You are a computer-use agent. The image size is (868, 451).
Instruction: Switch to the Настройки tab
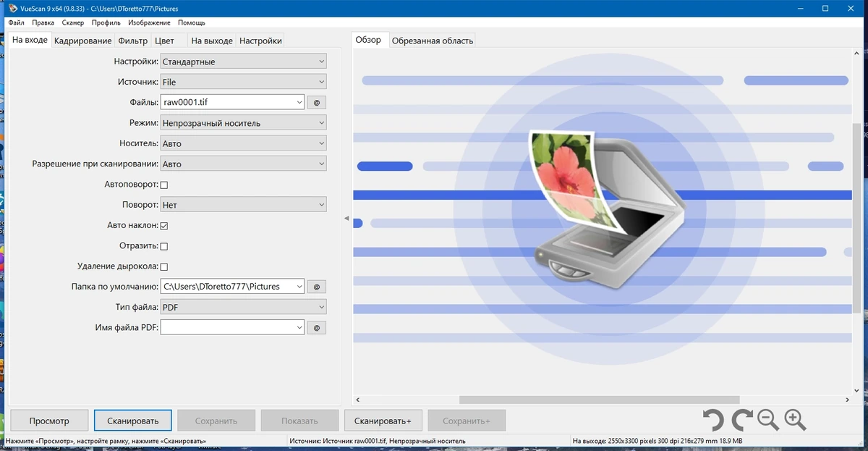click(260, 41)
